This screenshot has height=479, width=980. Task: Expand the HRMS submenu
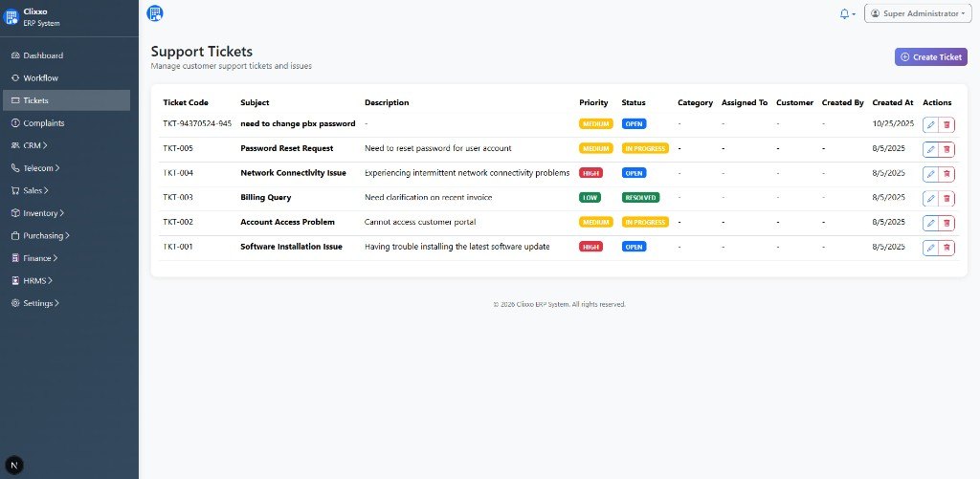point(66,280)
